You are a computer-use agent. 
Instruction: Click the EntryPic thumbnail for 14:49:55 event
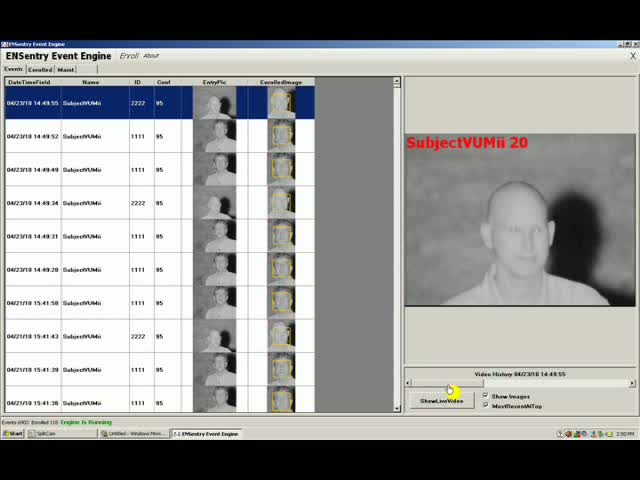coord(215,103)
